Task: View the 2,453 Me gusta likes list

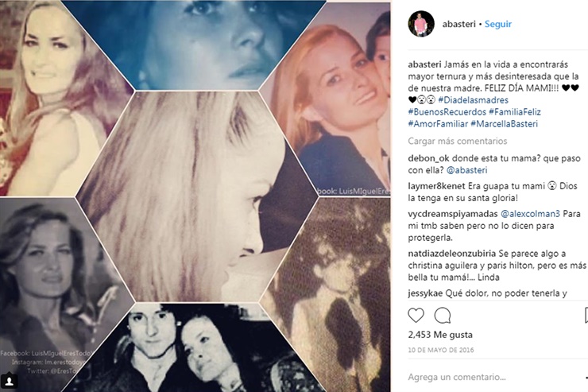Action: 440,335
